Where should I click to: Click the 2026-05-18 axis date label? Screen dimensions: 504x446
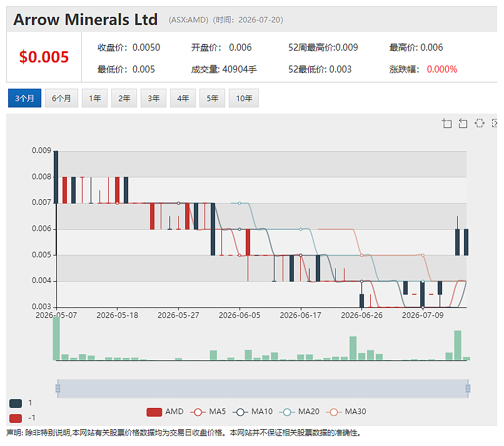click(x=118, y=315)
